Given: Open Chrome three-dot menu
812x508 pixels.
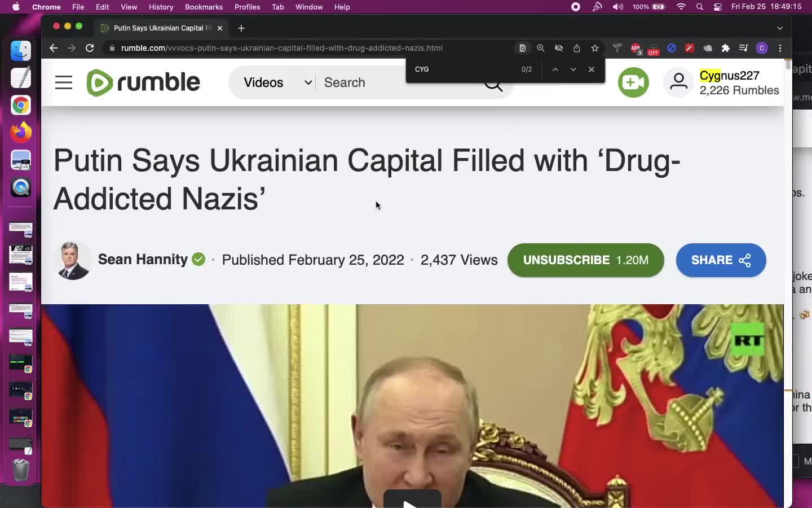Looking at the screenshot, I should (780, 48).
